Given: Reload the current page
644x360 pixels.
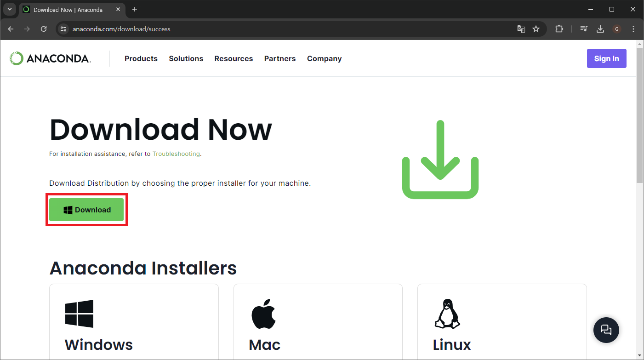Looking at the screenshot, I should pos(44,29).
